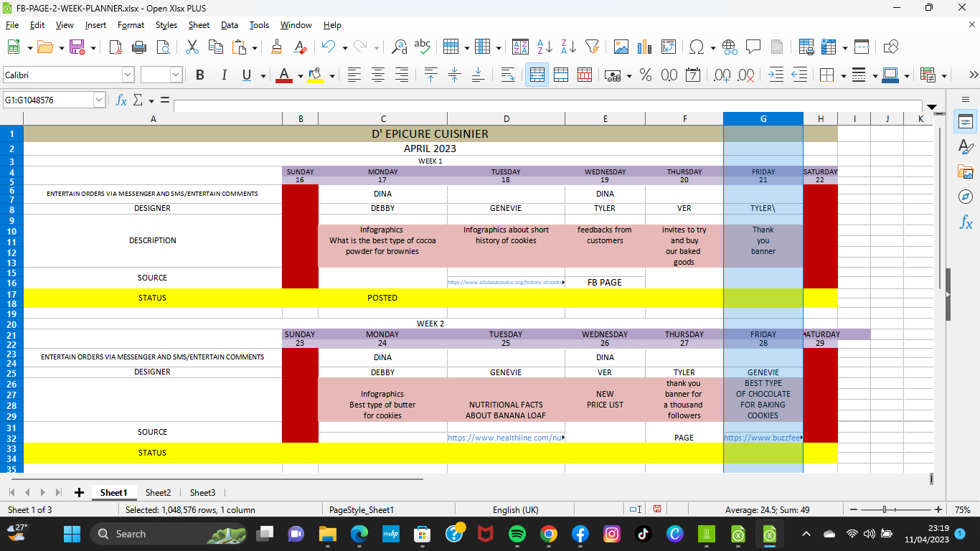Image resolution: width=980 pixels, height=551 pixels.
Task: Open the Windows Start menu
Action: [72, 534]
